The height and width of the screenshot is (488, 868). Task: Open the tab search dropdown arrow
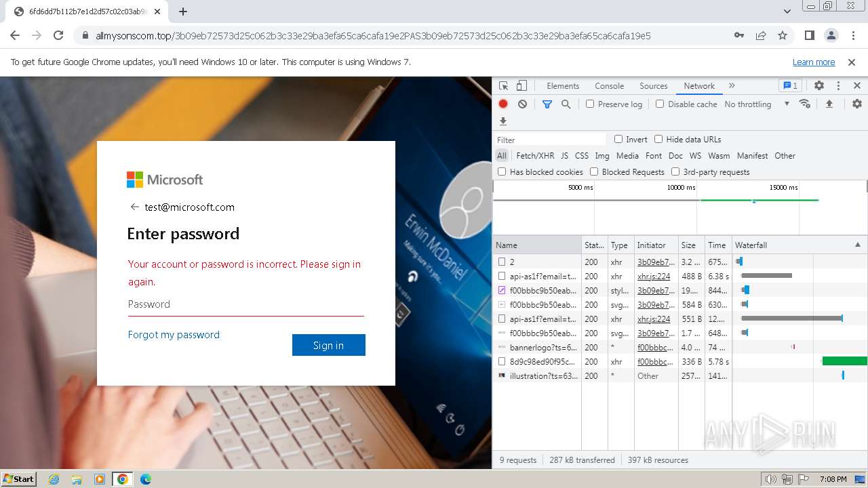pyautogui.click(x=787, y=12)
